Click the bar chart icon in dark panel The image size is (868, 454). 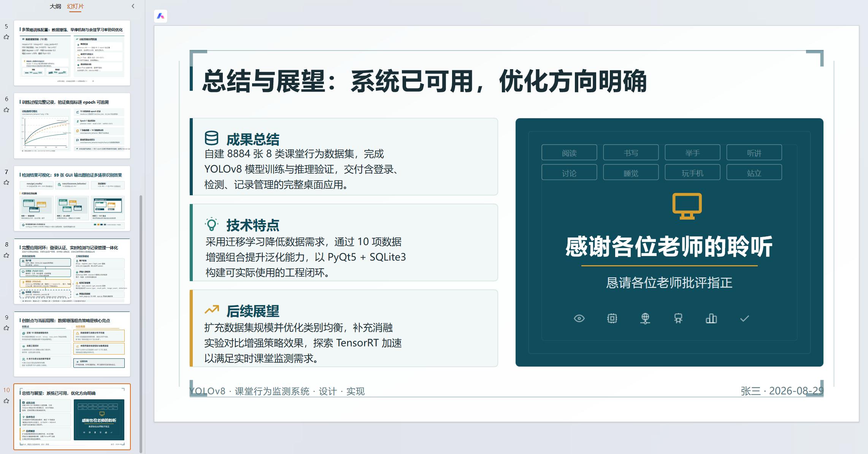(711, 318)
